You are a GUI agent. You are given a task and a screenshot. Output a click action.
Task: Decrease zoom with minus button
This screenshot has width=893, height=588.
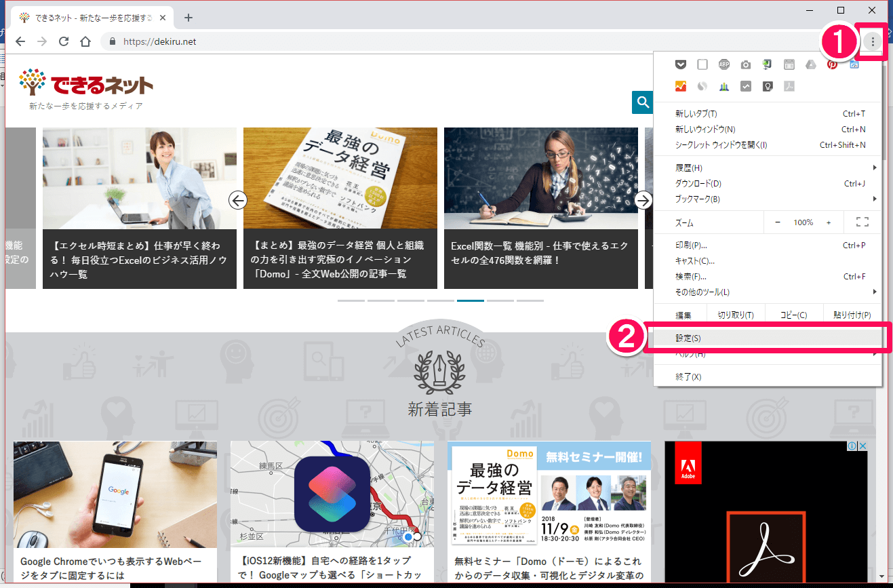[778, 222]
